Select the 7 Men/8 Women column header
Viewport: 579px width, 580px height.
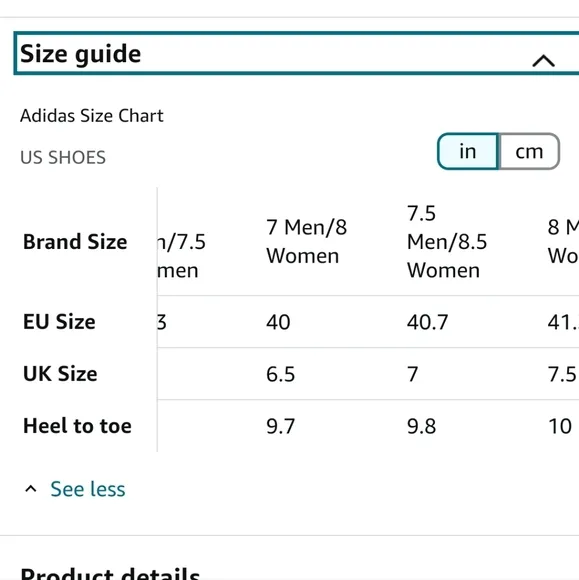pos(306,242)
